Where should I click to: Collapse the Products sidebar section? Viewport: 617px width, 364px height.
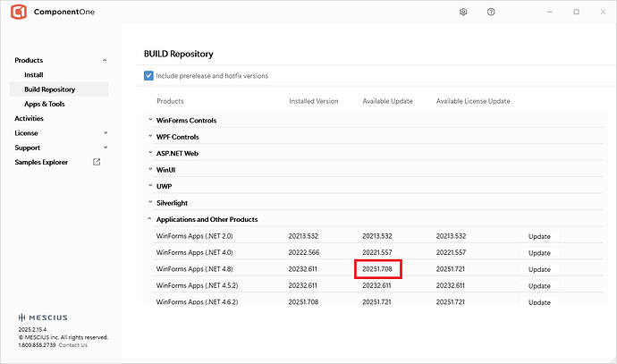pyautogui.click(x=105, y=60)
